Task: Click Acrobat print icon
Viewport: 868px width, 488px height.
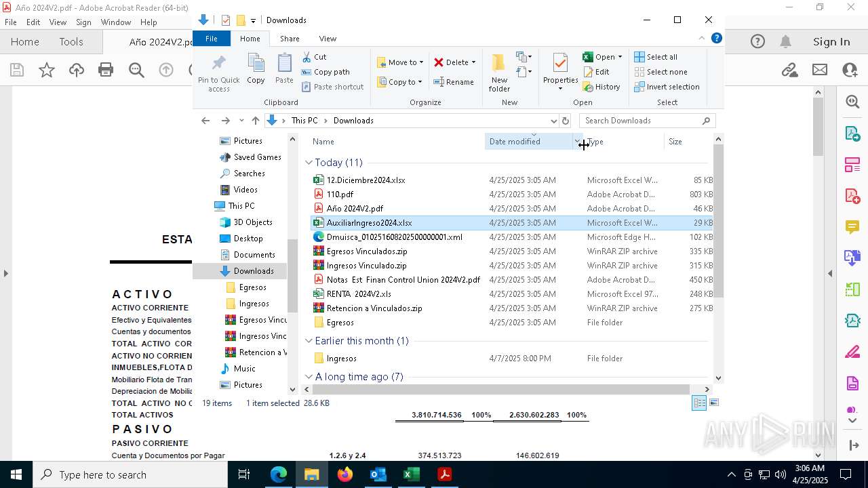Action: [x=106, y=69]
